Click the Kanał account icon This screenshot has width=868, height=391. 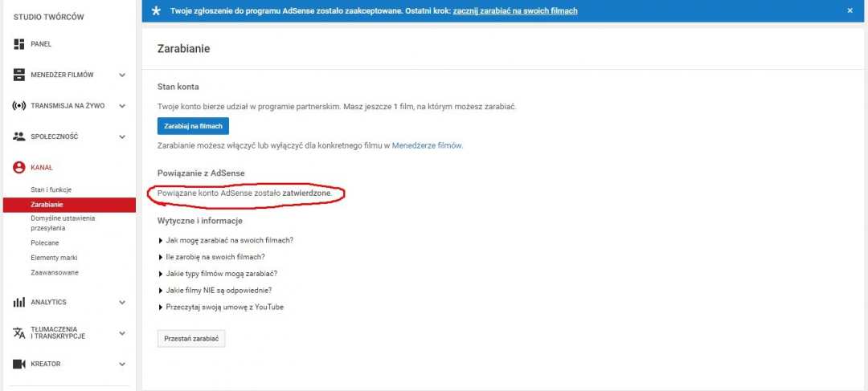coord(19,167)
